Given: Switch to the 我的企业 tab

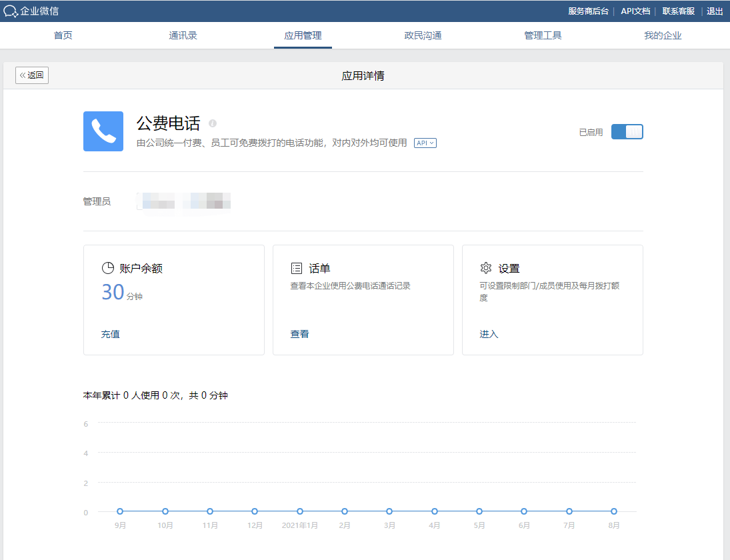Looking at the screenshot, I should click(x=663, y=35).
